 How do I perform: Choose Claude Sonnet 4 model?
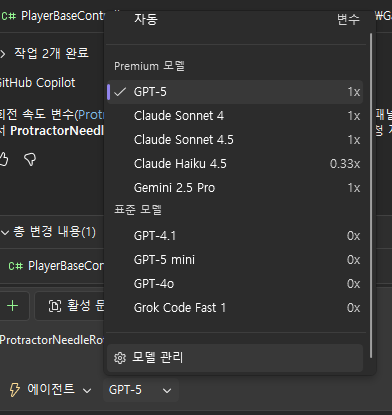[x=235, y=116]
